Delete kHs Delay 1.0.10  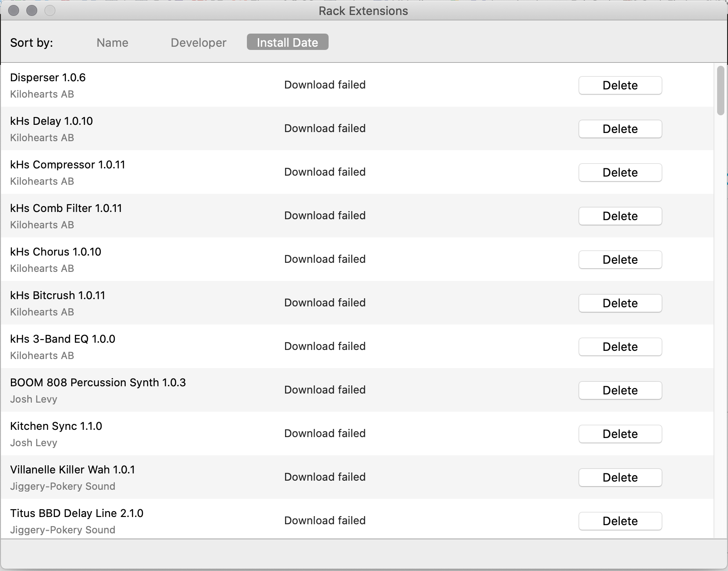pos(620,129)
